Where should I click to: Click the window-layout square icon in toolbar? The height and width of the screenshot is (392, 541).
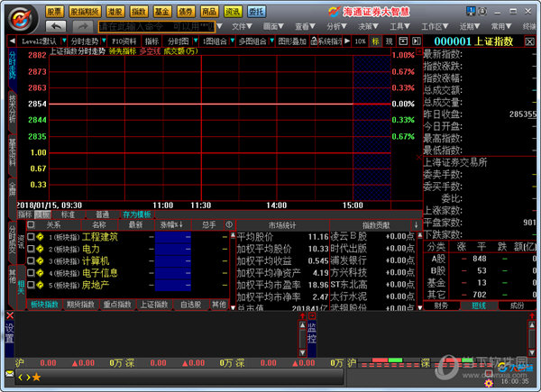click(403, 41)
